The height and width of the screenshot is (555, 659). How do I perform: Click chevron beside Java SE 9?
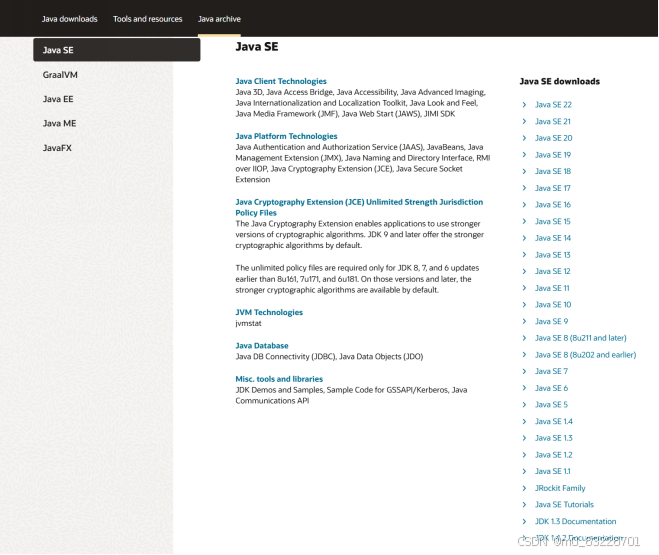tap(524, 321)
